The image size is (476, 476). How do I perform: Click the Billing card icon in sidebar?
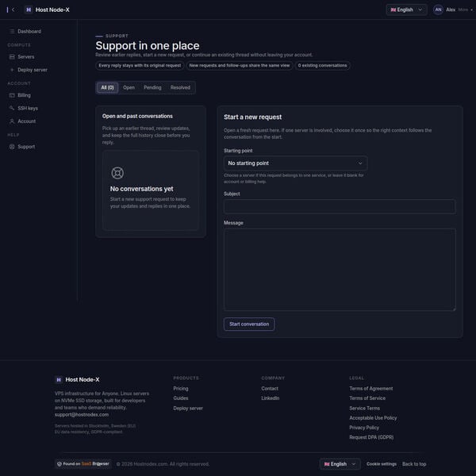[x=12, y=95]
